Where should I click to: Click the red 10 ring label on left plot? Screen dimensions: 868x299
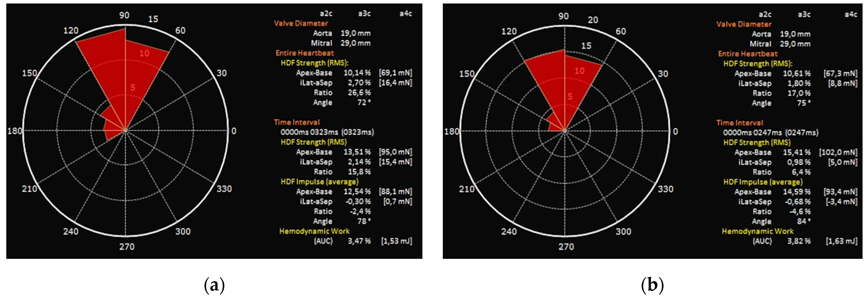pyautogui.click(x=144, y=53)
